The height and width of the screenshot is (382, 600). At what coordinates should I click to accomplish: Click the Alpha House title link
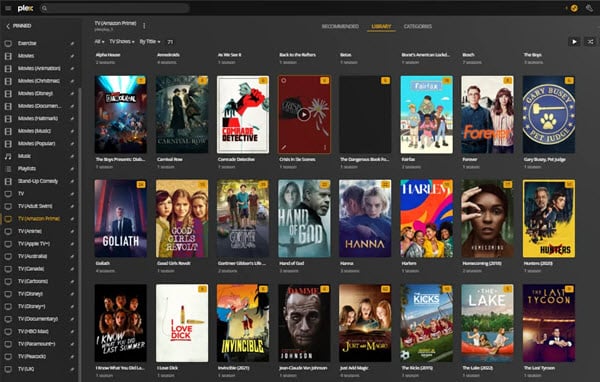coord(108,55)
